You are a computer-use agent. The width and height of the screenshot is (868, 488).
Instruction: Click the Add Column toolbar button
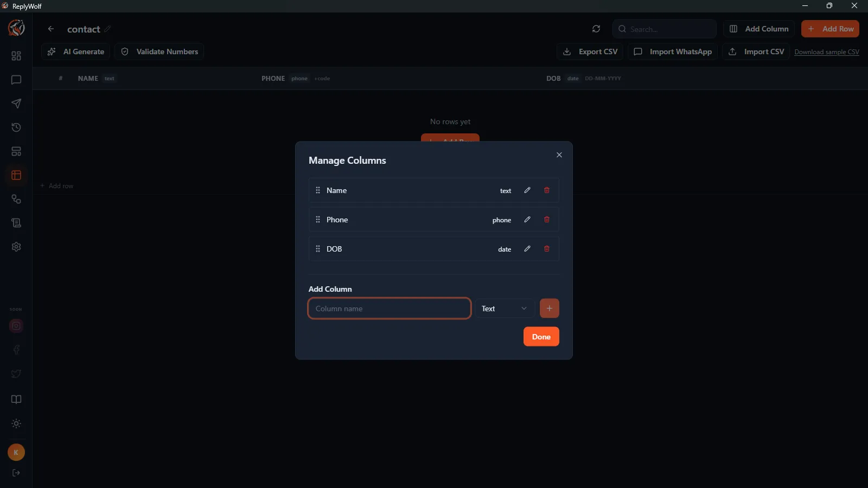tap(759, 29)
